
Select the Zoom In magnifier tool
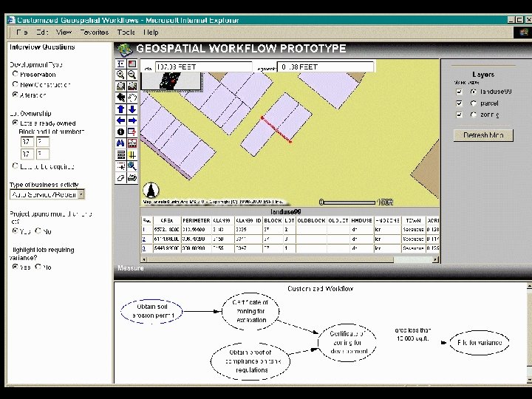[120, 75]
